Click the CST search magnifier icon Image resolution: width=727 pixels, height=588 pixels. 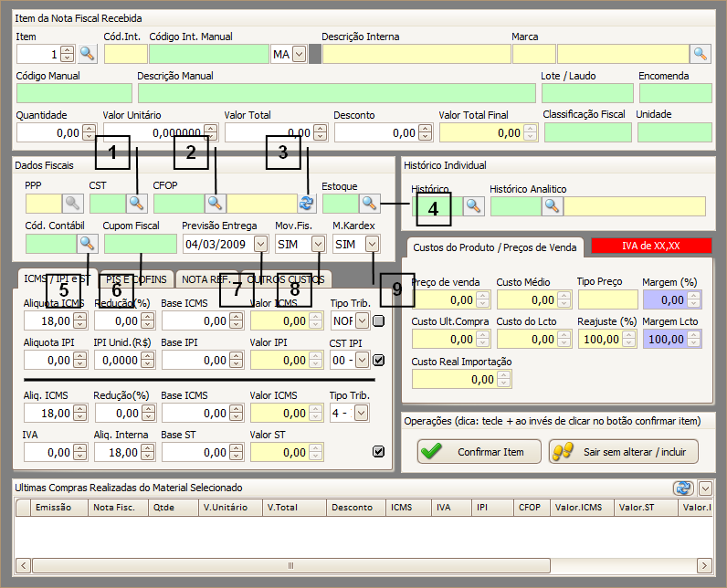tap(136, 202)
